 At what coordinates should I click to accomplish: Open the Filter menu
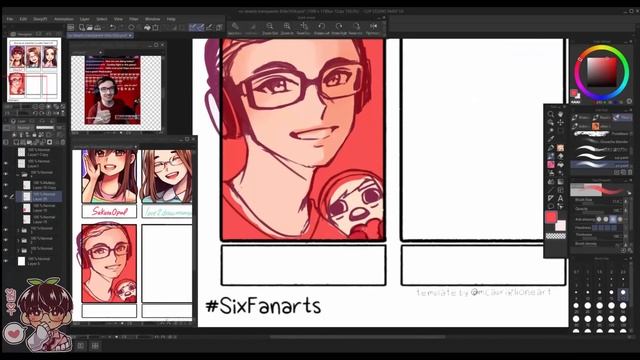134,19
